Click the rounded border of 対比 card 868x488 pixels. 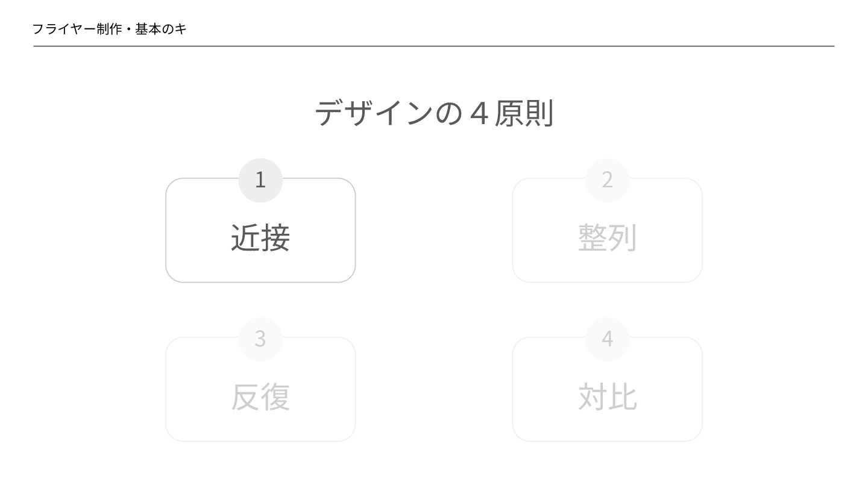tap(513, 389)
